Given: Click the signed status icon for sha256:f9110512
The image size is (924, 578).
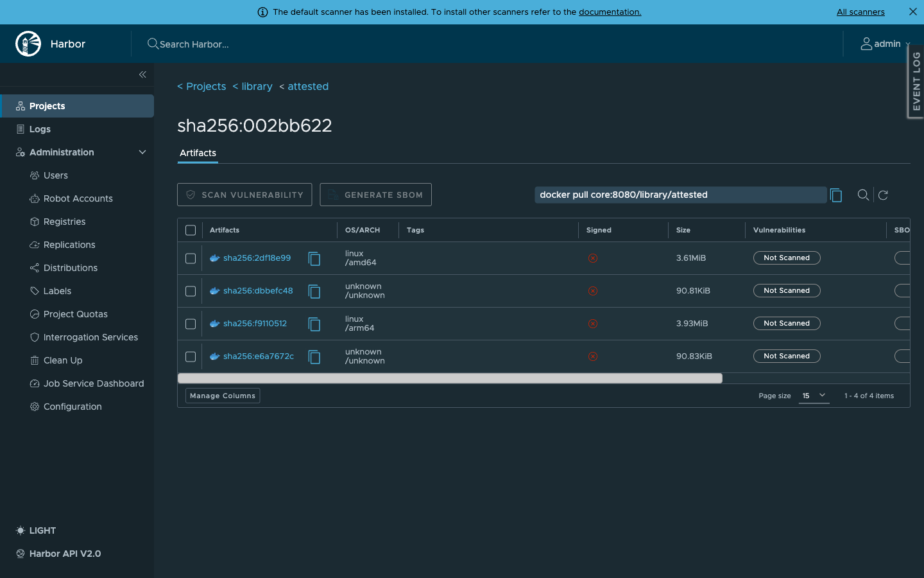Looking at the screenshot, I should pos(593,324).
